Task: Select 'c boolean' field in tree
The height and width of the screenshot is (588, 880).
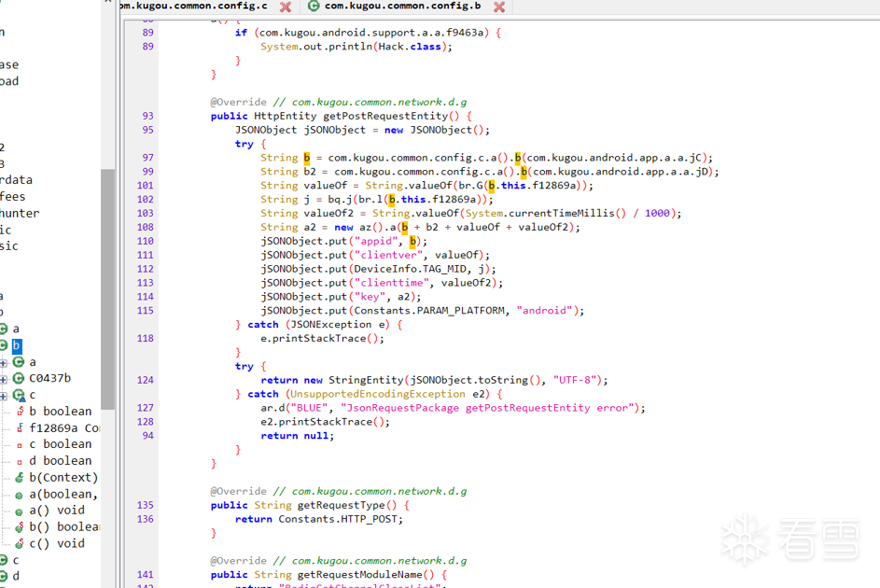Action: point(60,444)
